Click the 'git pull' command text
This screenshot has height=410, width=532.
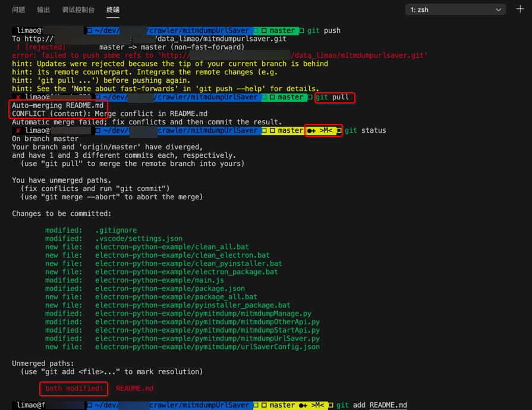point(332,97)
